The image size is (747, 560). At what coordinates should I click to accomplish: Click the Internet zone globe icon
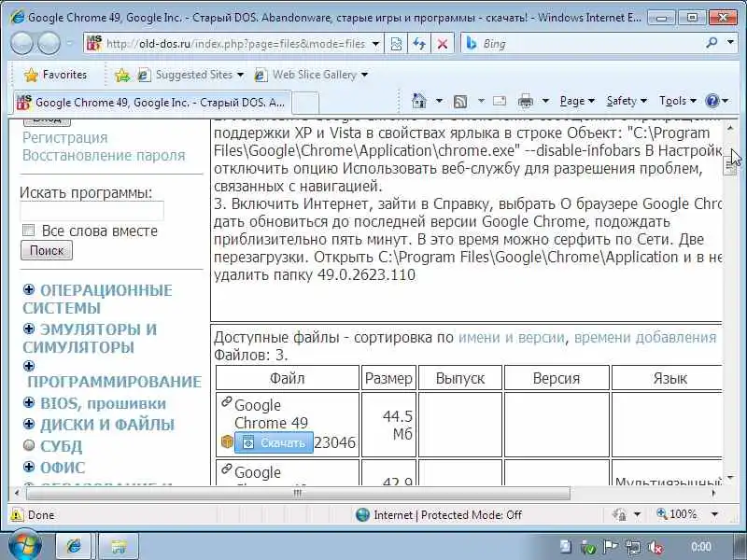click(362, 515)
